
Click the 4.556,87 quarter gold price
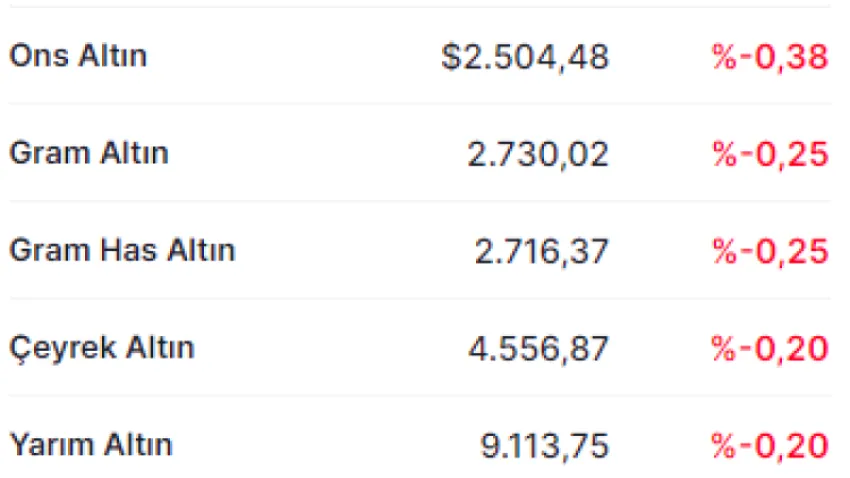pos(538,348)
